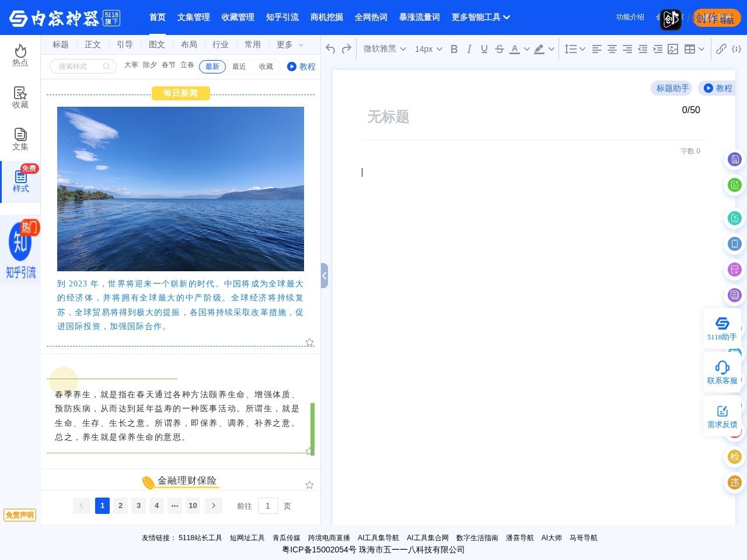Viewport: 747px width, 560px height.
Task: Center align the text
Action: pyautogui.click(x=612, y=49)
